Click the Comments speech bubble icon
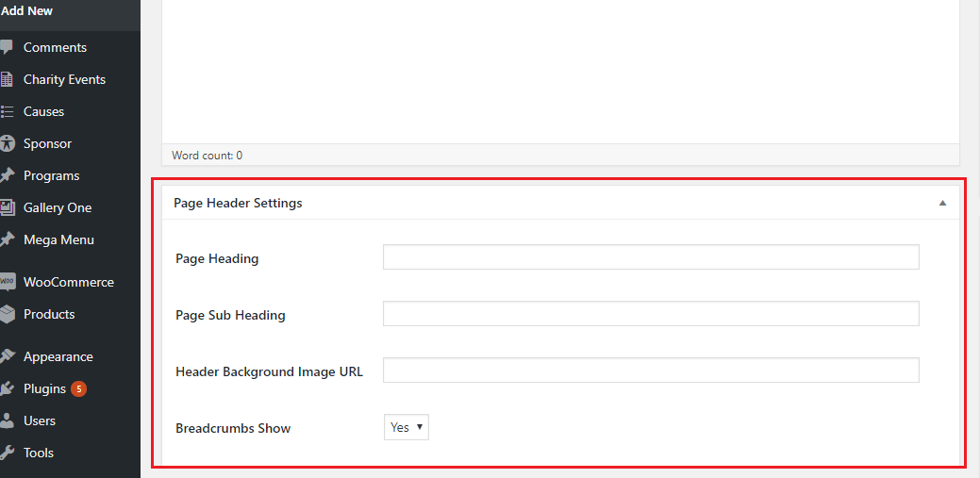Viewport: 980px width, 478px height. tap(7, 47)
